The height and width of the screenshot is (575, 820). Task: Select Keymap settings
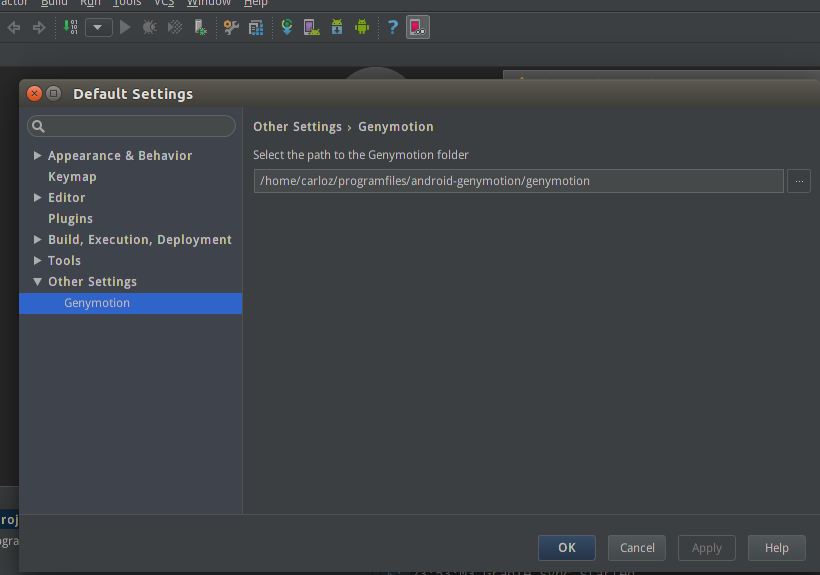pos(72,177)
